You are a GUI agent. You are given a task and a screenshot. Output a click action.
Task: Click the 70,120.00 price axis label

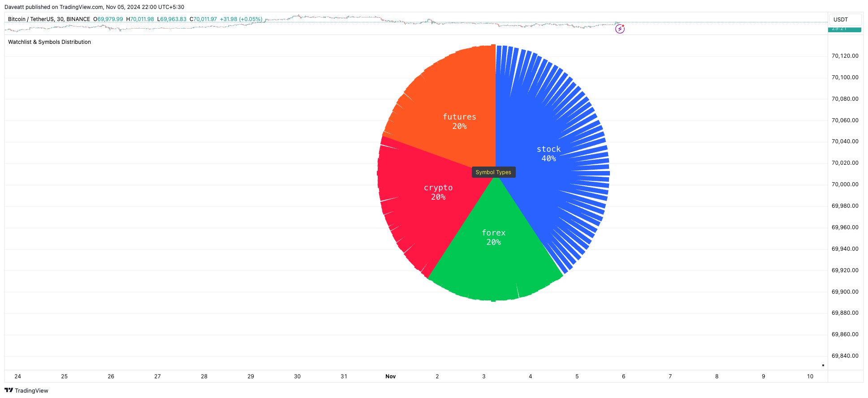coord(845,56)
